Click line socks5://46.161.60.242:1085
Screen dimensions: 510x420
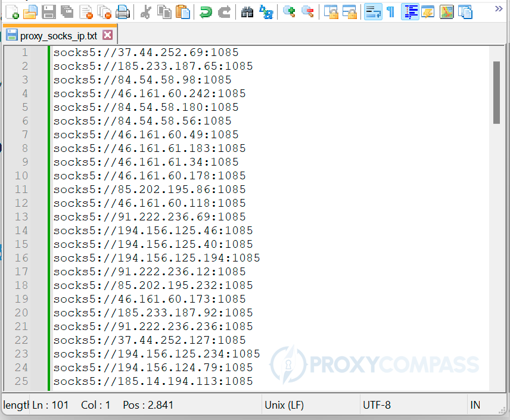pyautogui.click(x=150, y=94)
